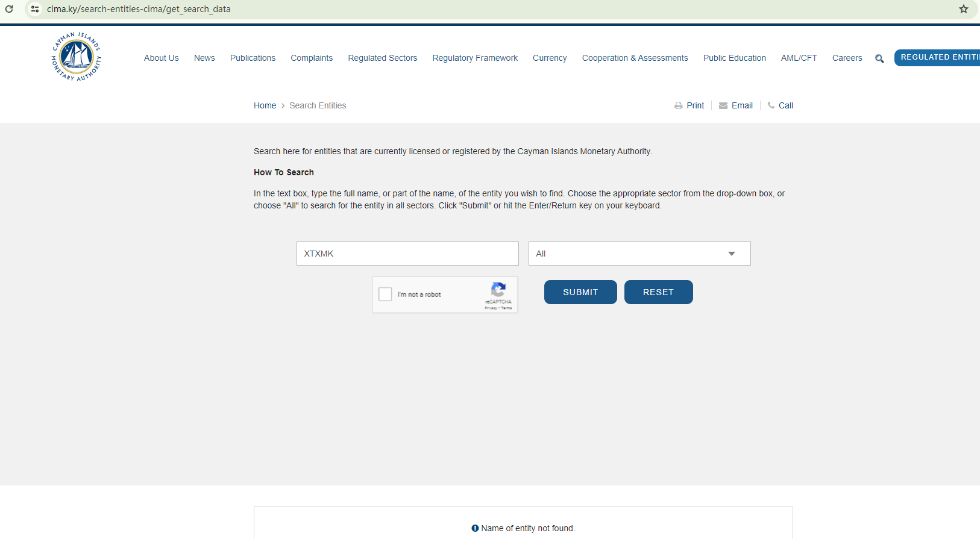Viewport: 980px width, 539px height.
Task: Click the reCAPTCHA Privacy link
Action: pos(491,308)
